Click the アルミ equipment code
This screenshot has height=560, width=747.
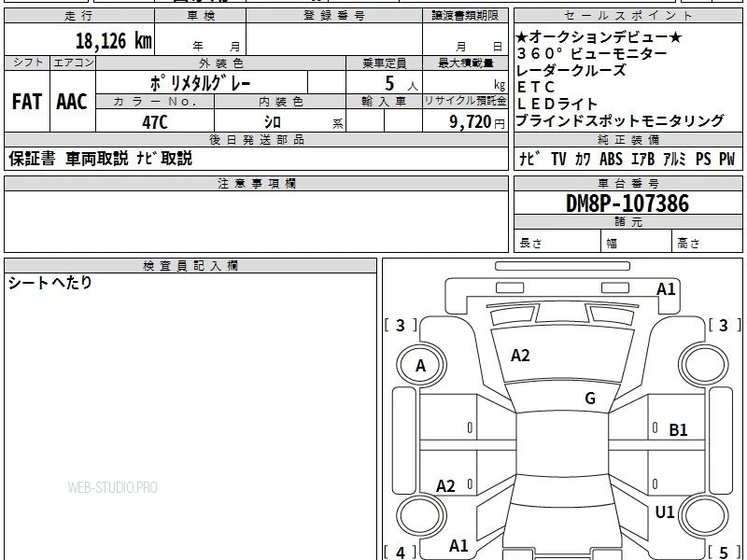click(x=674, y=159)
